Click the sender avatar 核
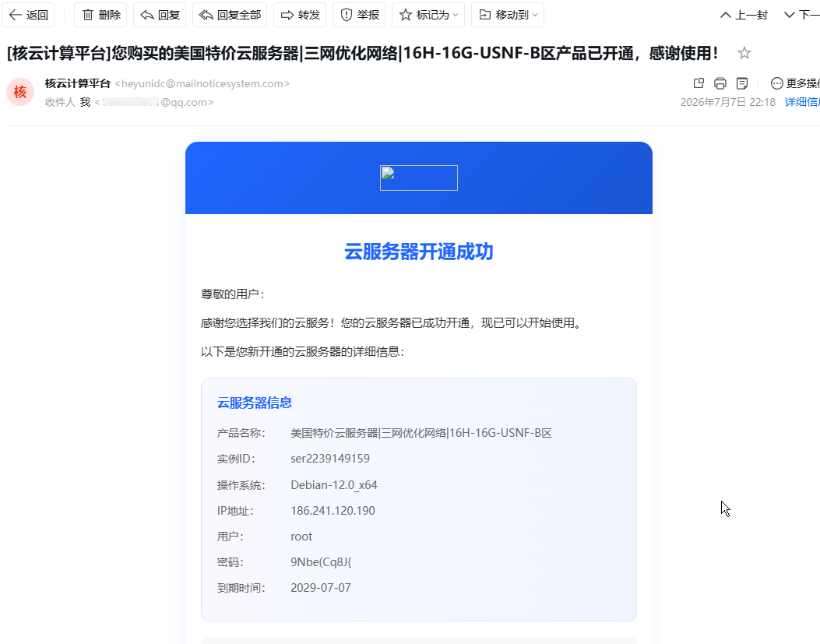Screen dimensions: 820x644 [x=20, y=92]
